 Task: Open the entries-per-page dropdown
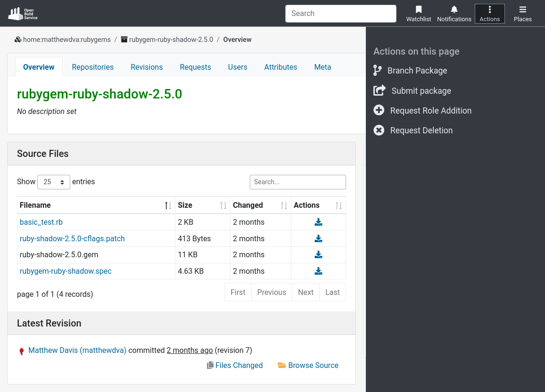click(54, 182)
